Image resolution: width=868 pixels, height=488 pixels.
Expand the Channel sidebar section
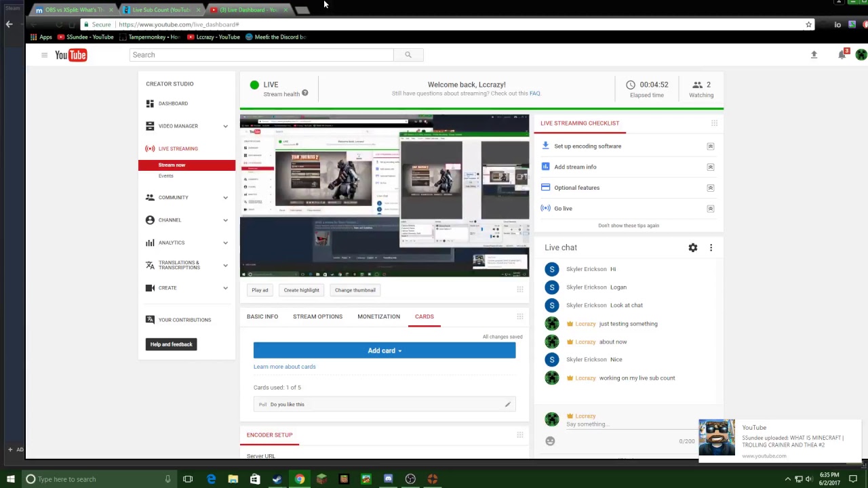click(225, 220)
